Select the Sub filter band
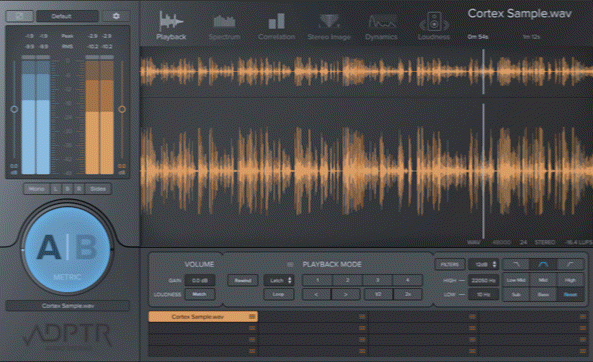 click(516, 294)
